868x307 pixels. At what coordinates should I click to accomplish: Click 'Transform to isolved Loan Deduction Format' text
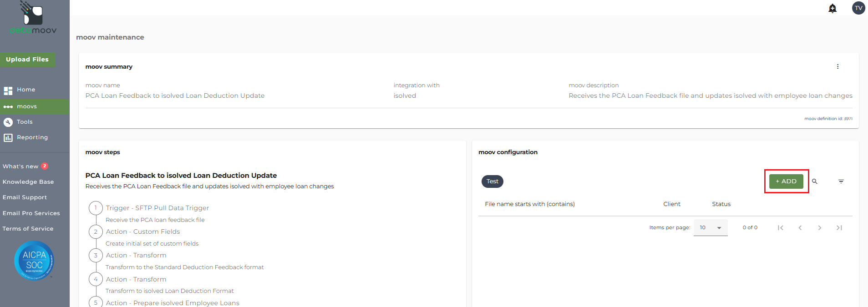click(x=170, y=291)
